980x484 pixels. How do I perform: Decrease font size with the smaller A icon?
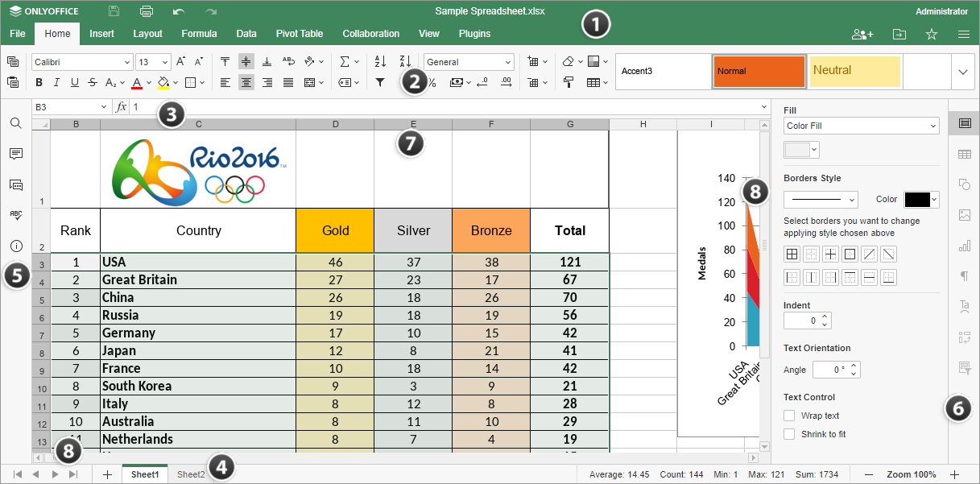(199, 62)
